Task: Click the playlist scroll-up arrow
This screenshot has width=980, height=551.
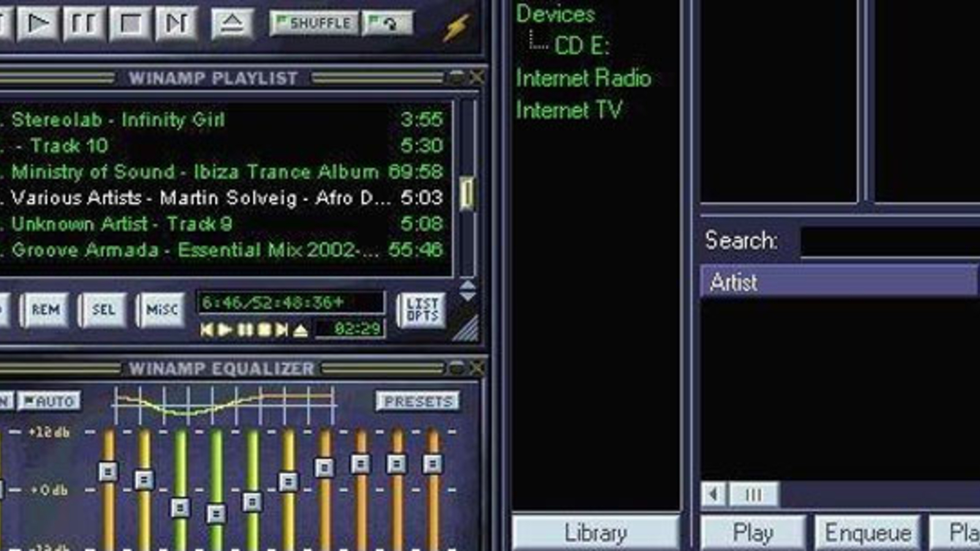Action: pos(467,285)
